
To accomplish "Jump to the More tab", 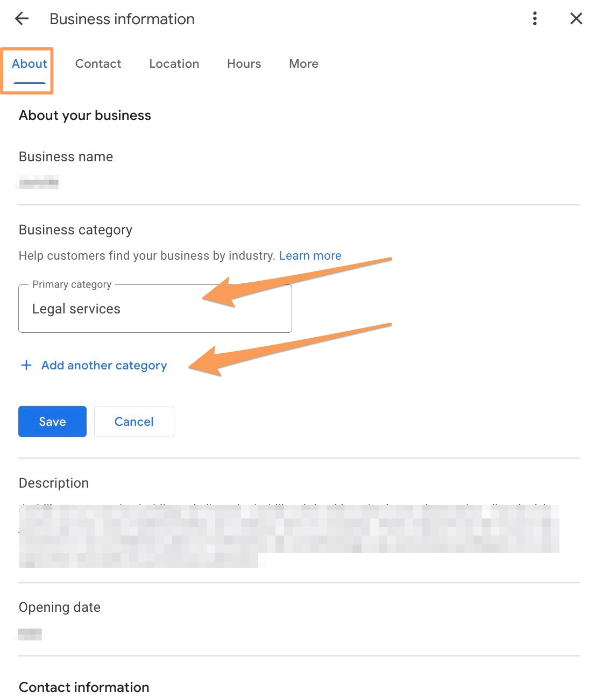I will (303, 64).
